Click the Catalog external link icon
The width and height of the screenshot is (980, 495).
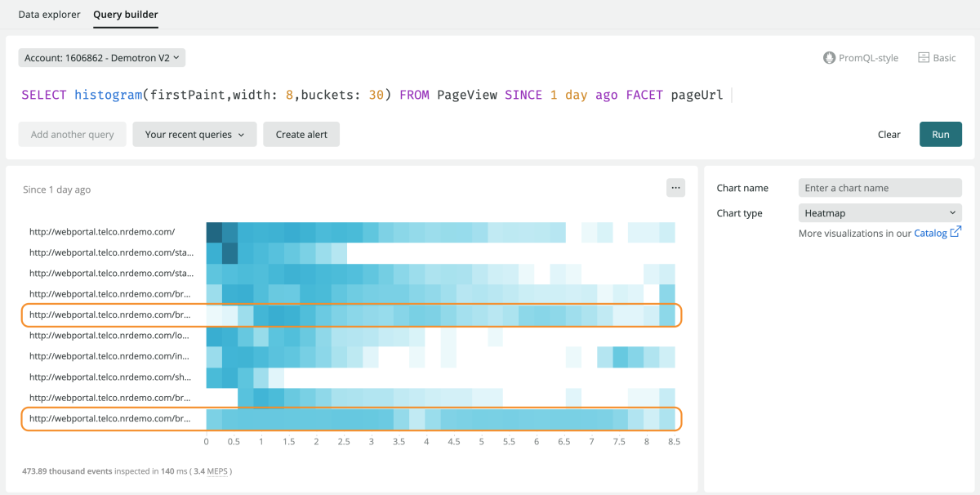(x=955, y=234)
